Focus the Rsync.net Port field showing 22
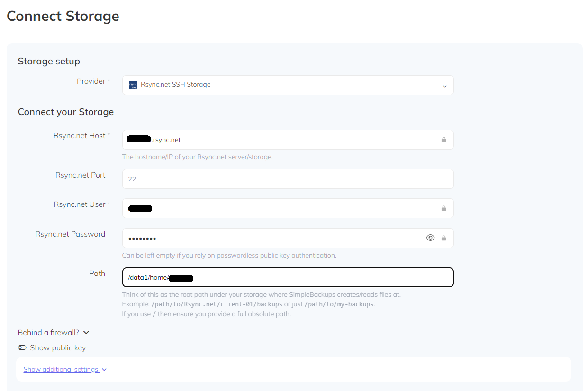This screenshot has height=391, width=588. click(x=288, y=178)
